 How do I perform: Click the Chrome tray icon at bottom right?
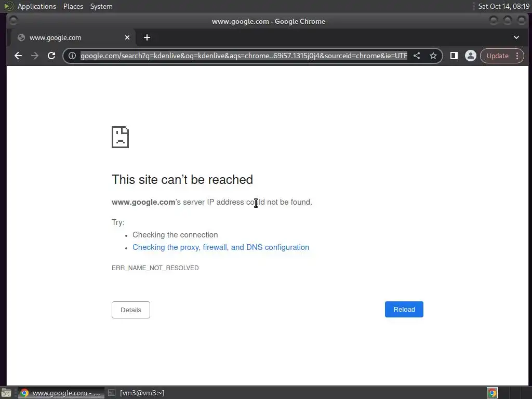[x=492, y=393]
